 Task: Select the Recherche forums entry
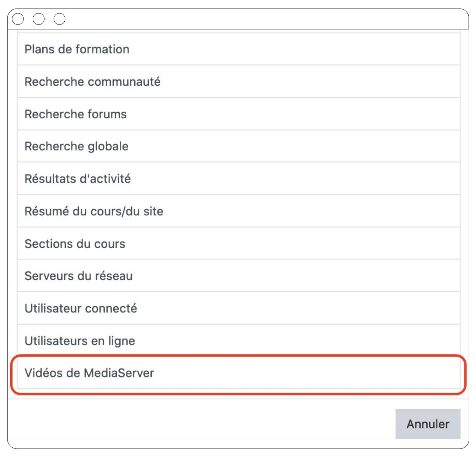75,114
